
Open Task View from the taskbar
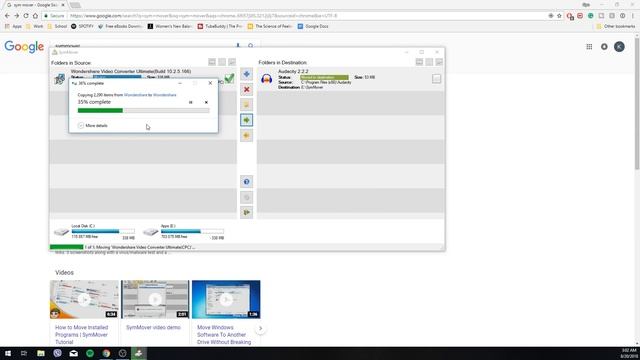(x=24, y=353)
